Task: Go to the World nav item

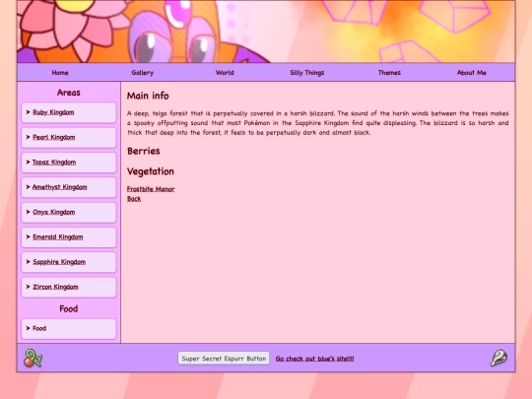Action: 225,73
